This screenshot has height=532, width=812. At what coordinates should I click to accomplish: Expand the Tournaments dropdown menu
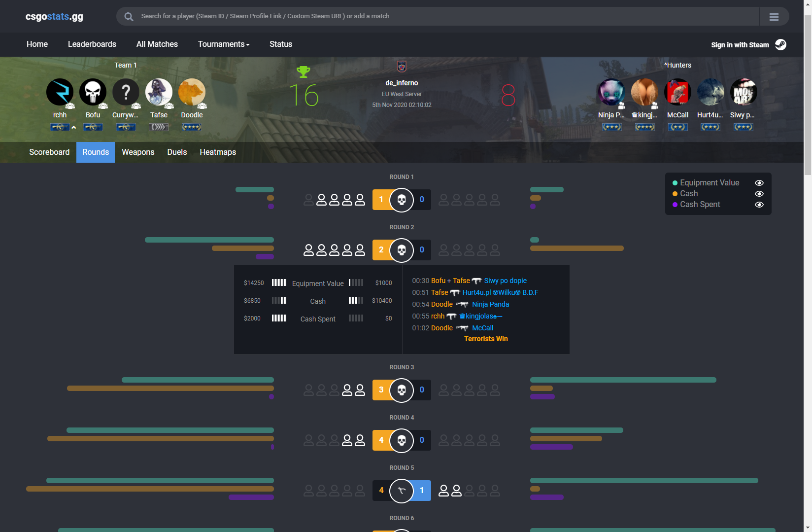tap(224, 44)
